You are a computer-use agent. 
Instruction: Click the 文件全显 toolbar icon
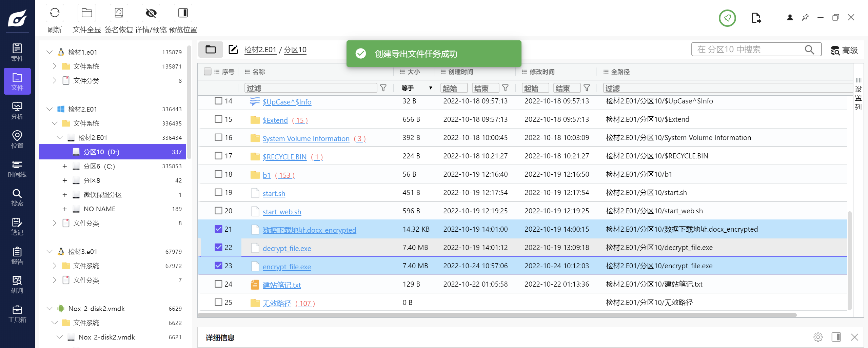click(x=86, y=13)
